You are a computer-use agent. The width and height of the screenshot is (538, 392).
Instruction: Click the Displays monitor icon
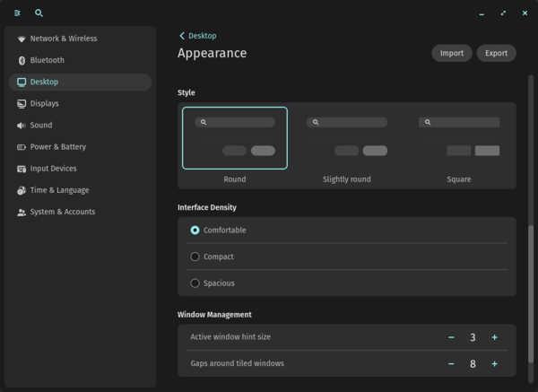[22, 104]
